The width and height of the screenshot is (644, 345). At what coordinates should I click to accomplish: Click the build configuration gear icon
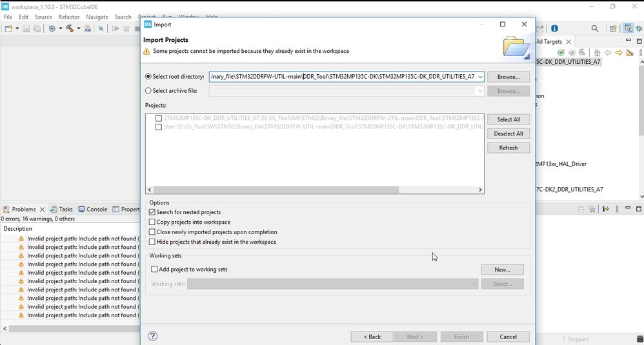click(52, 28)
